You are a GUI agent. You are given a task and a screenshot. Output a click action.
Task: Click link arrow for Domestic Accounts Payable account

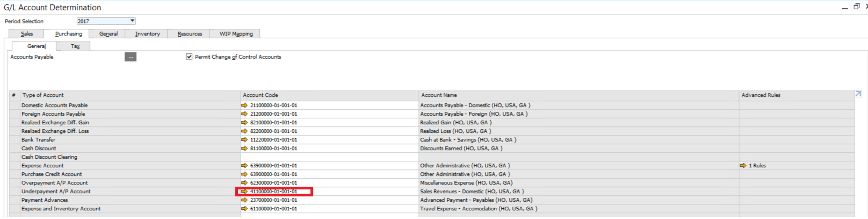click(x=244, y=105)
